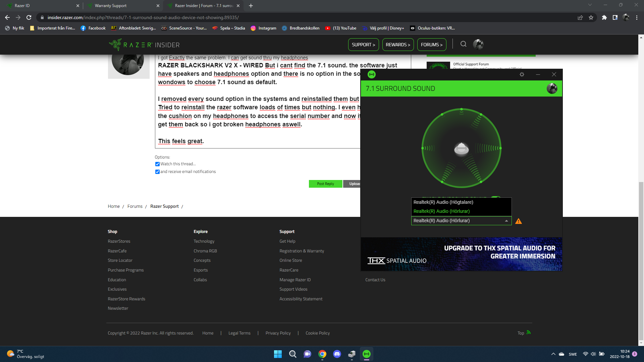Select the Razer Insider Forum tab
The width and height of the screenshot is (644, 362).
tap(203, 6)
